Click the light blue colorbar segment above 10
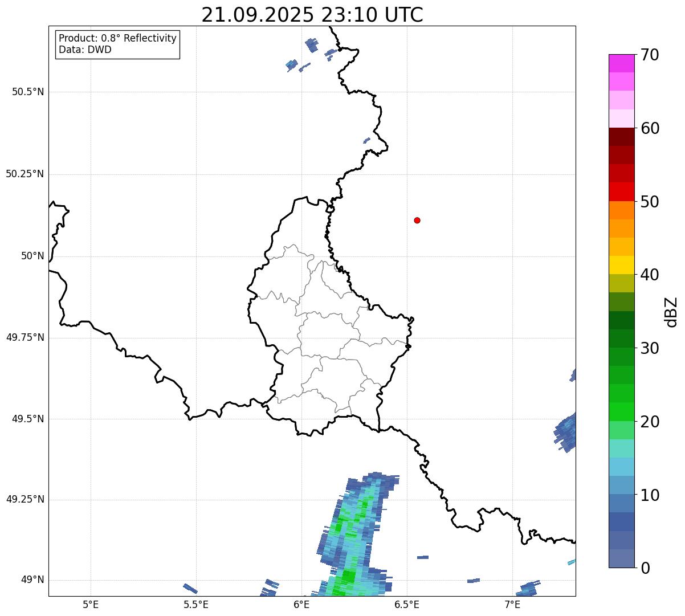 coord(621,485)
